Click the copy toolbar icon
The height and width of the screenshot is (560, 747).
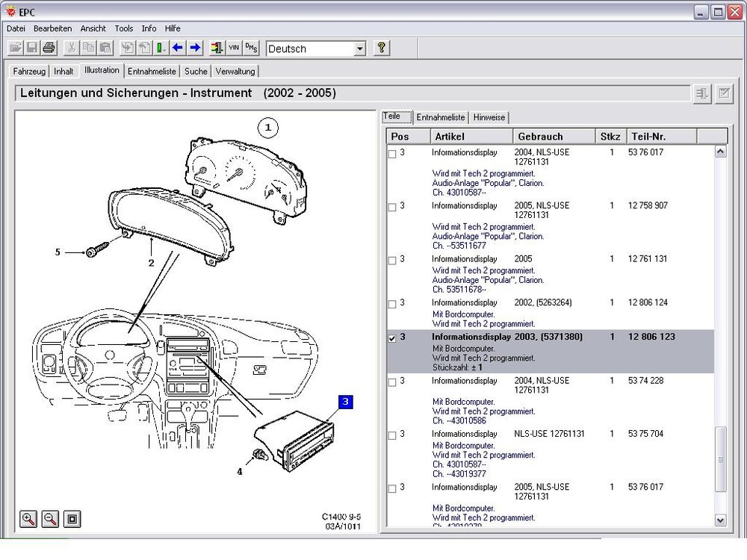pyautogui.click(x=88, y=48)
